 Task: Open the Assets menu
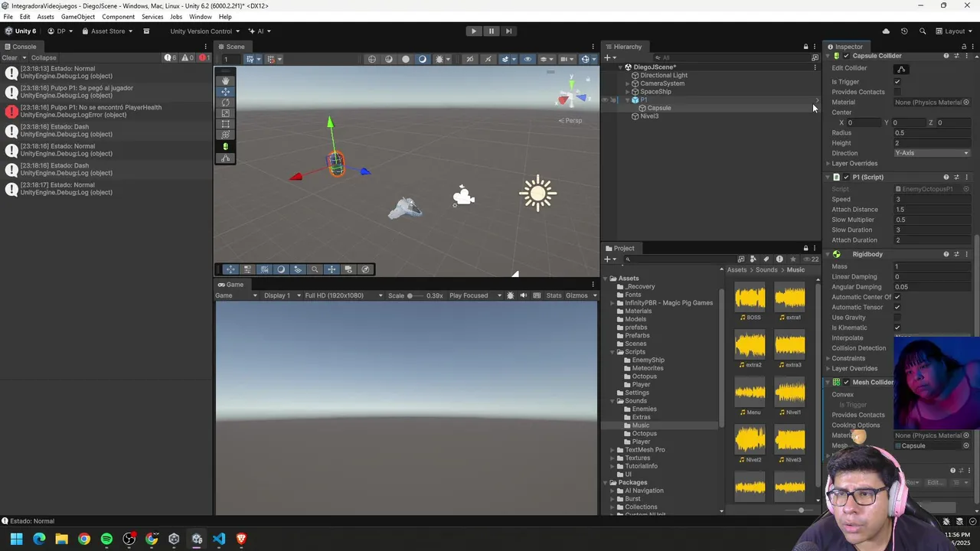pyautogui.click(x=46, y=17)
